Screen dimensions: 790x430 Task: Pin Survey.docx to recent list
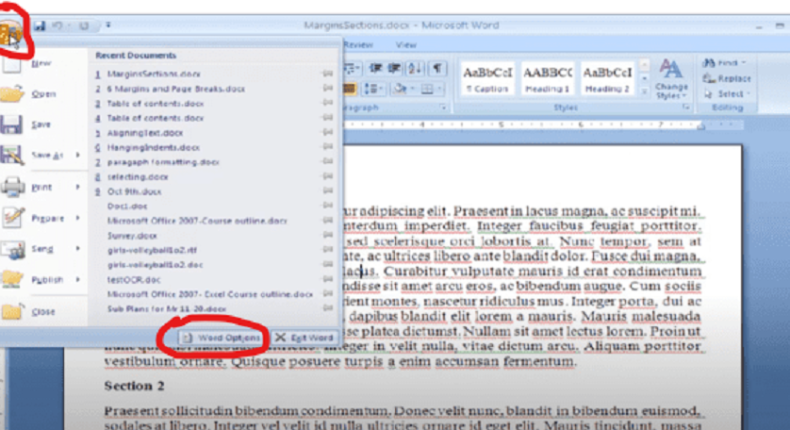click(328, 235)
